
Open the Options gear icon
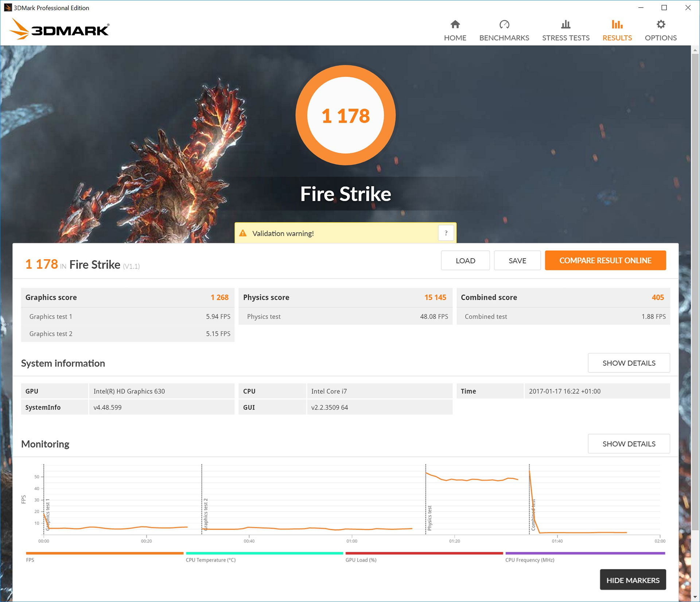click(x=661, y=24)
